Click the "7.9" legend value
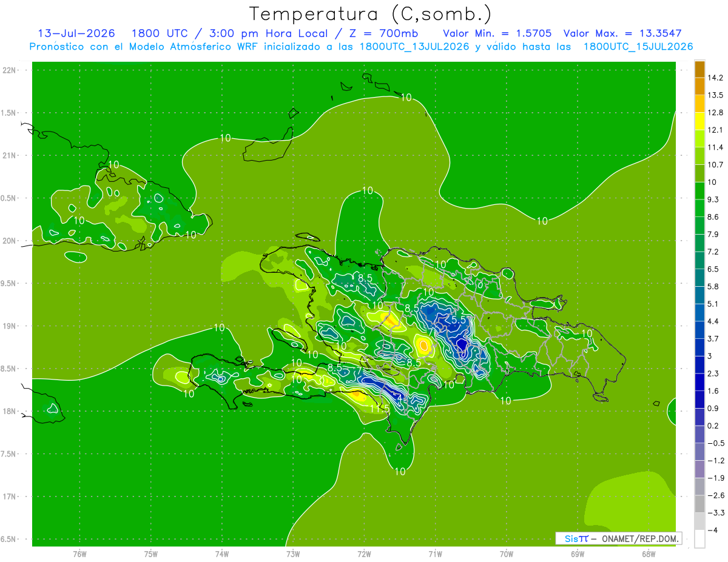This screenshot has width=728, height=562. pyautogui.click(x=714, y=234)
